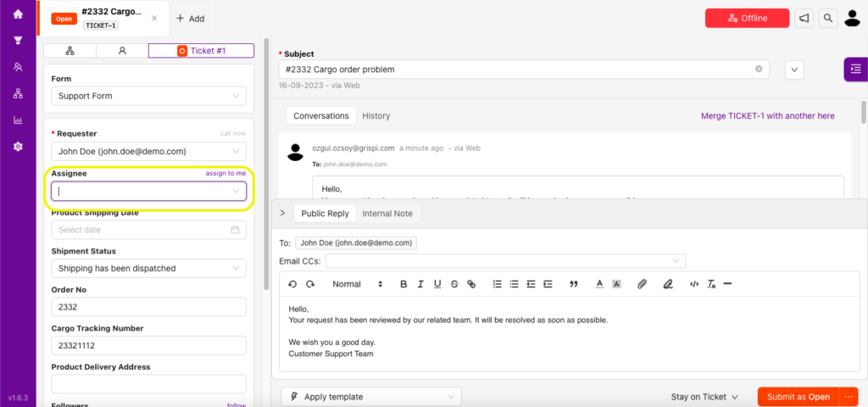
Task: Open the Stay on Ticket dropdown
Action: pyautogui.click(x=704, y=397)
